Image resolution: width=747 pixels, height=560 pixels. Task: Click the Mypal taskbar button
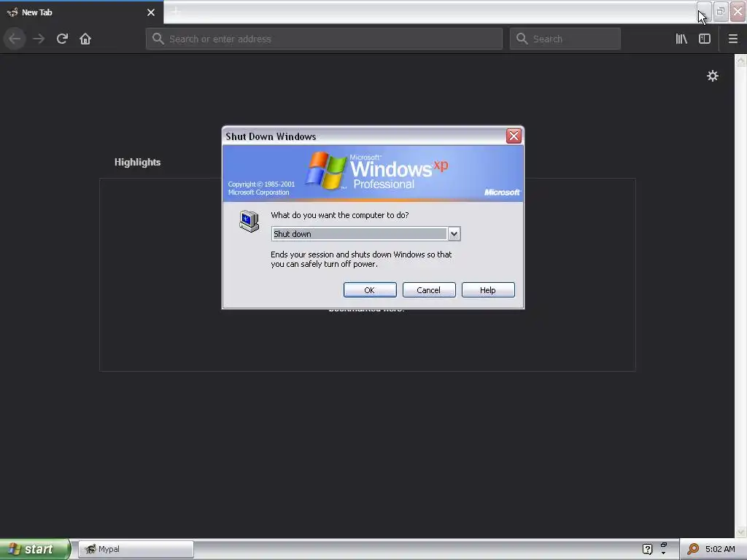pos(136,549)
